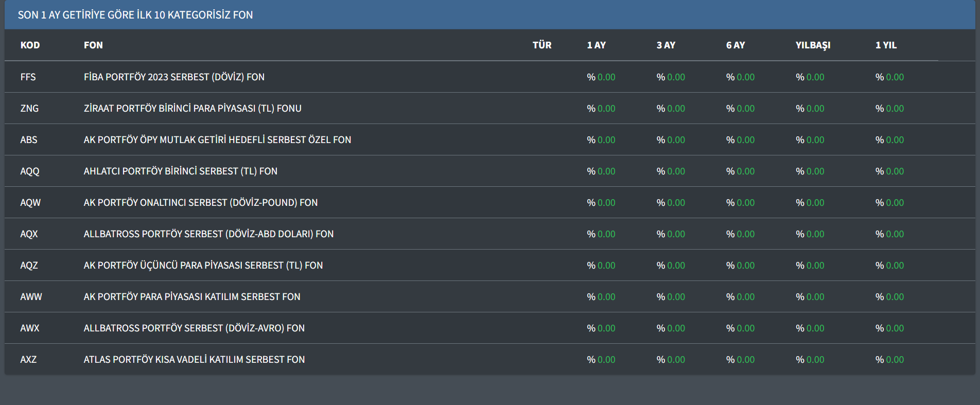Image resolution: width=980 pixels, height=405 pixels.
Task: Open ATLAS PORTFÖY KISA VADELİ KATILIM fund
Action: click(x=194, y=360)
